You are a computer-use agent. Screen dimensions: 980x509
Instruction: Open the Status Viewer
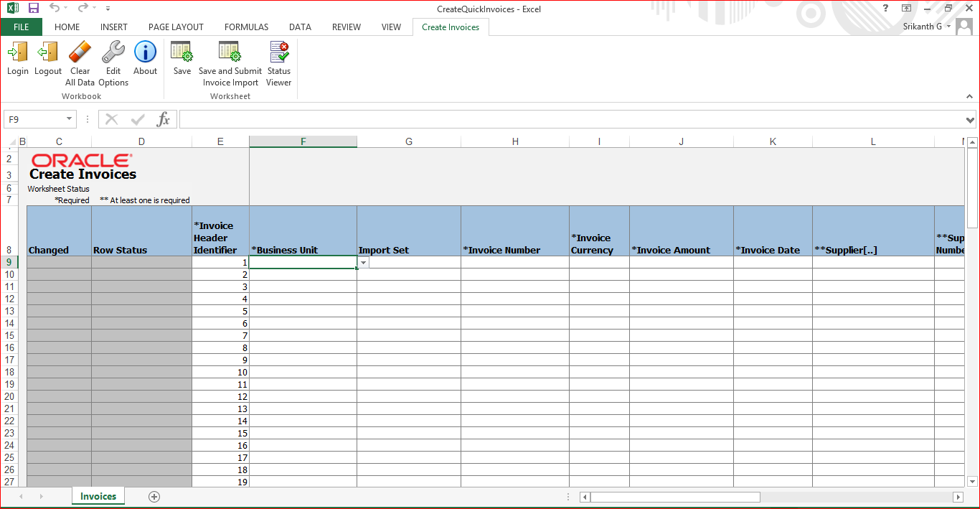point(278,52)
